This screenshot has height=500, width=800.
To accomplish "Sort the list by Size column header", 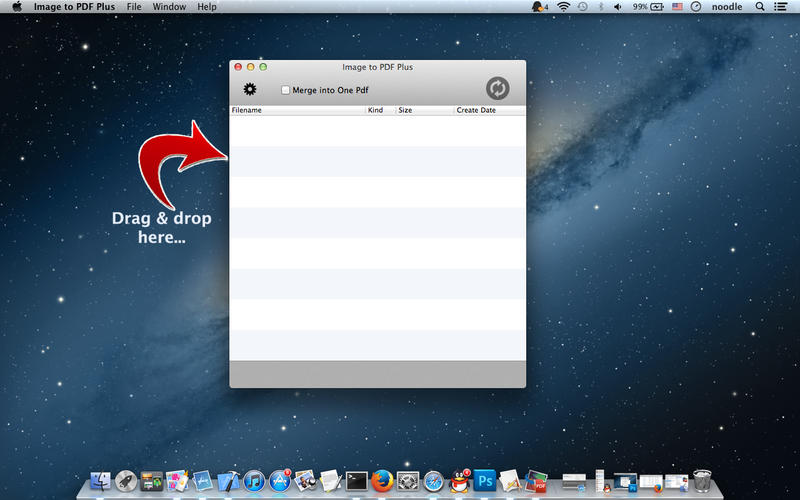I will tap(425, 110).
